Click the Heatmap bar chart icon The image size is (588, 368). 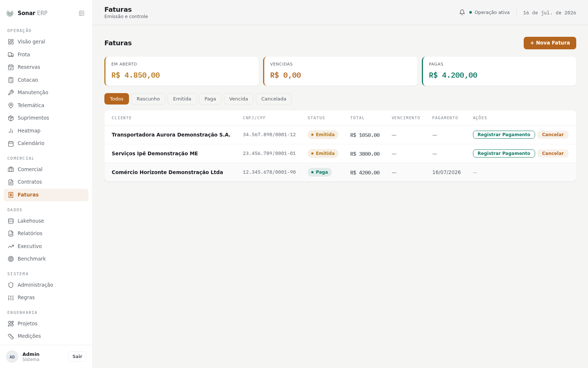click(x=11, y=131)
